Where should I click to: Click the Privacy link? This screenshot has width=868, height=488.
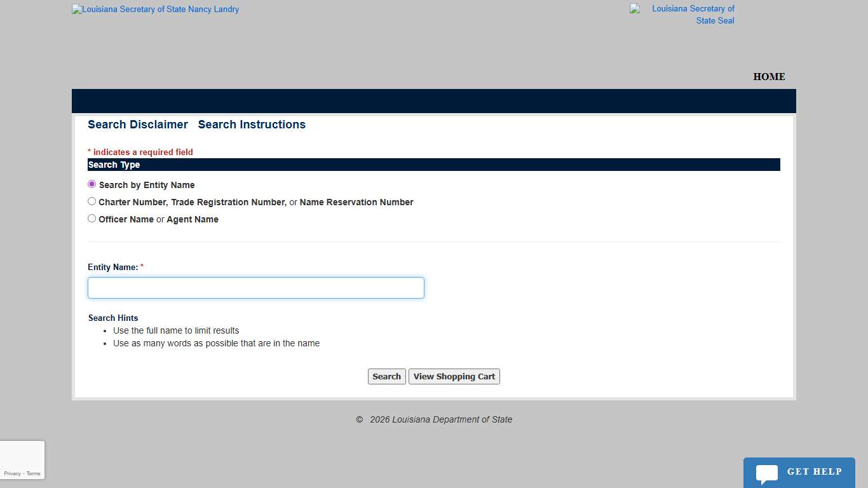[x=11, y=473]
